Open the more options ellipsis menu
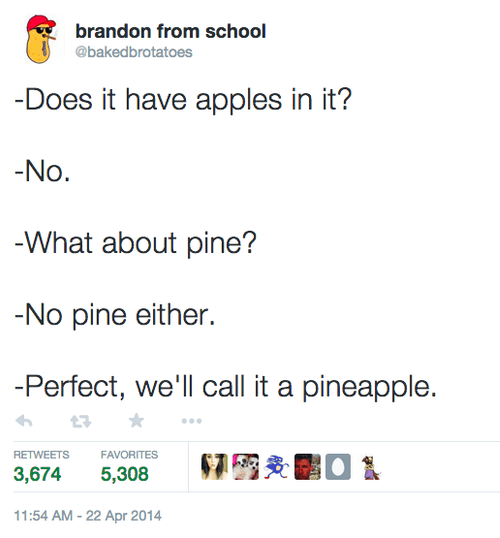Viewport: 500px width, 538px height. pos(192,421)
